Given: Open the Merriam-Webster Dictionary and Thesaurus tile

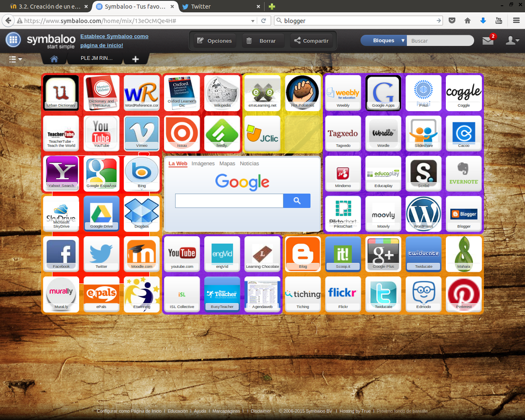Looking at the screenshot, I should [101, 93].
